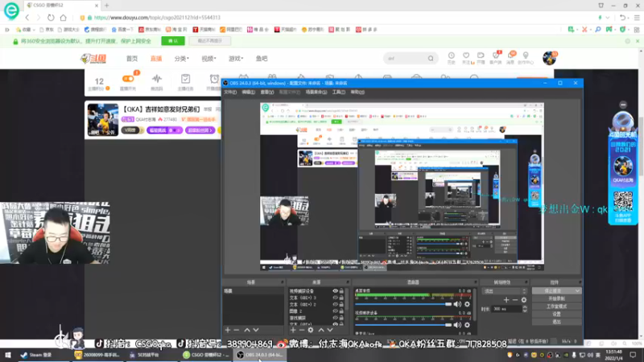Open the OBS Tools menu
Screen dimensions: 644x362
[x=339, y=92]
